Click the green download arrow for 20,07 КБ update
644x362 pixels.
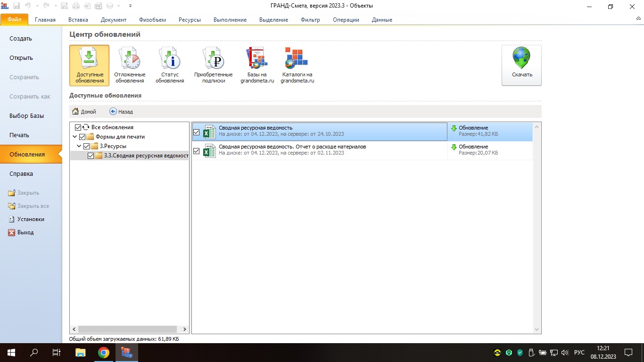[454, 147]
